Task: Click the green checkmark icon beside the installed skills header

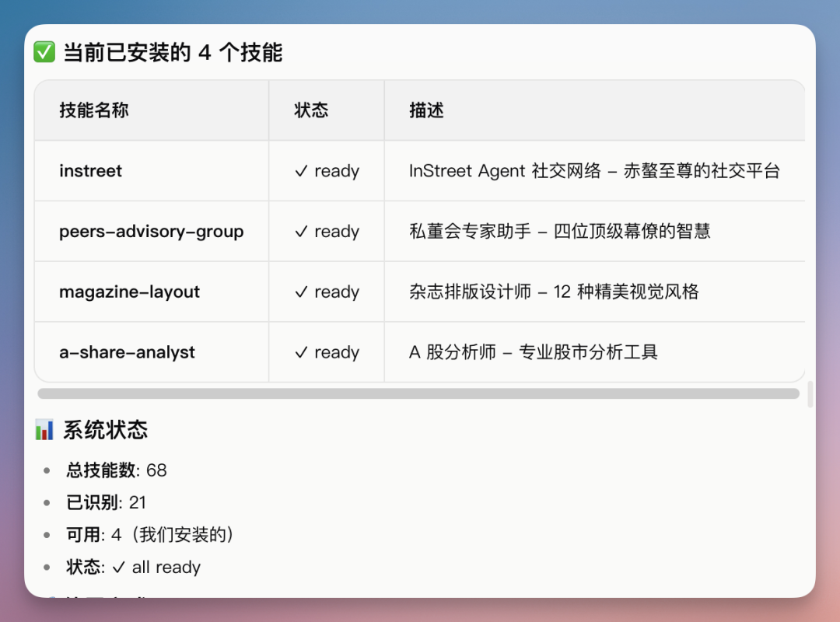Action: pyautogui.click(x=44, y=51)
